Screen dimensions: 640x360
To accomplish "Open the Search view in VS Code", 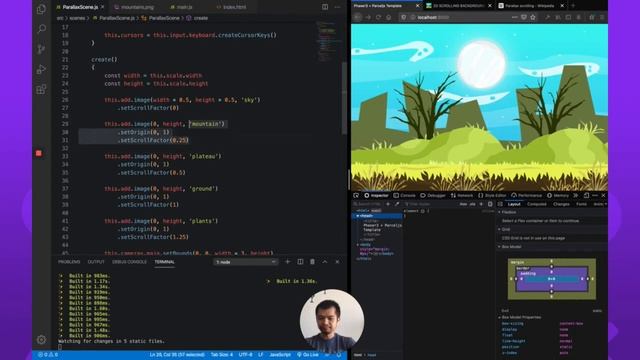I will click(x=41, y=29).
